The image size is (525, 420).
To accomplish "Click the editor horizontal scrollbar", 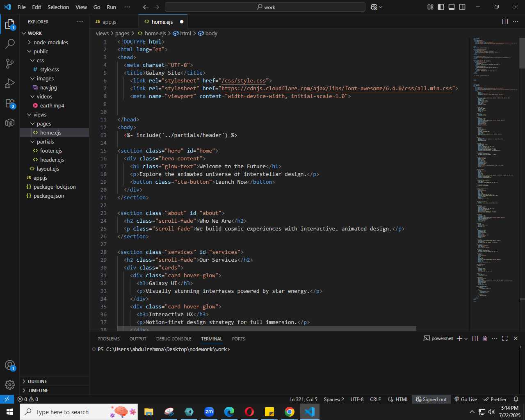I will 267,329.
